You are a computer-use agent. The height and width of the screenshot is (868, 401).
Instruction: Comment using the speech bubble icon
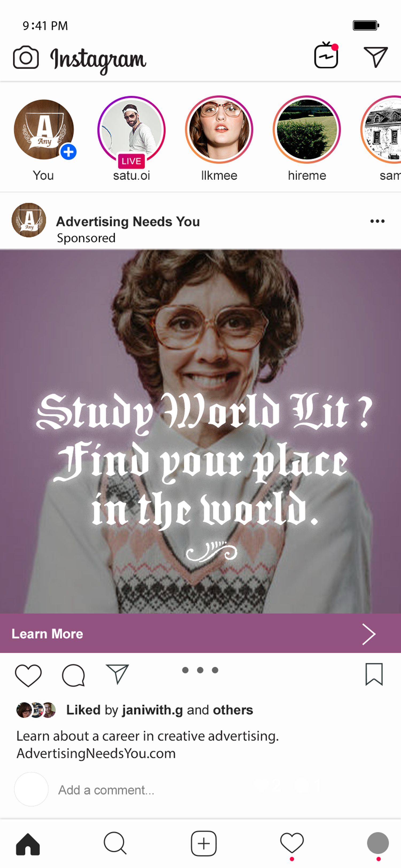pyautogui.click(x=73, y=675)
